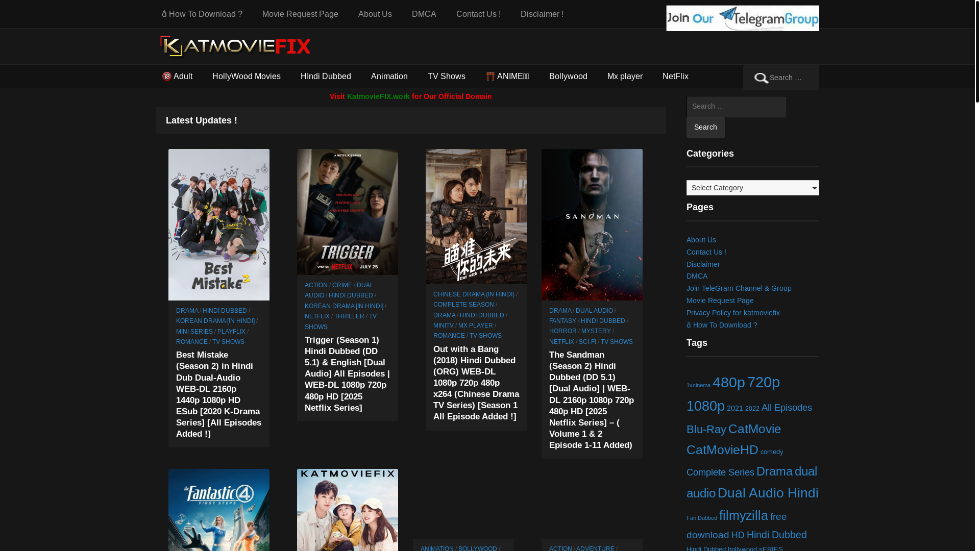Viewport: 980px width, 551px height.
Task: Open the Out with a Bang post title
Action: click(x=476, y=383)
